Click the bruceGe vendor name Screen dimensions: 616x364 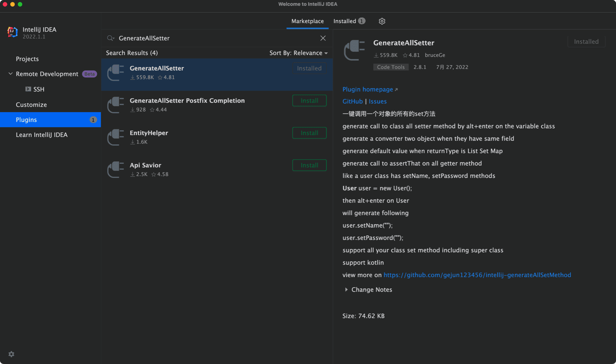435,55
